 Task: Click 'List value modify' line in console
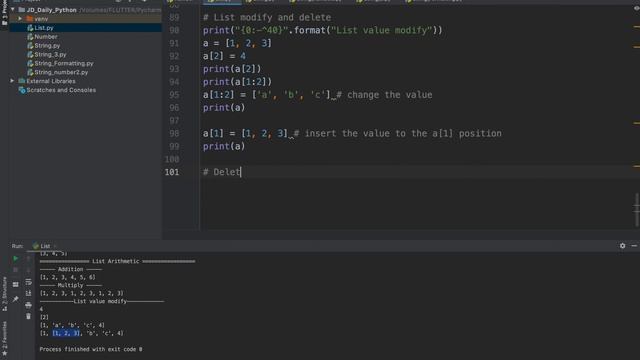coord(102,301)
